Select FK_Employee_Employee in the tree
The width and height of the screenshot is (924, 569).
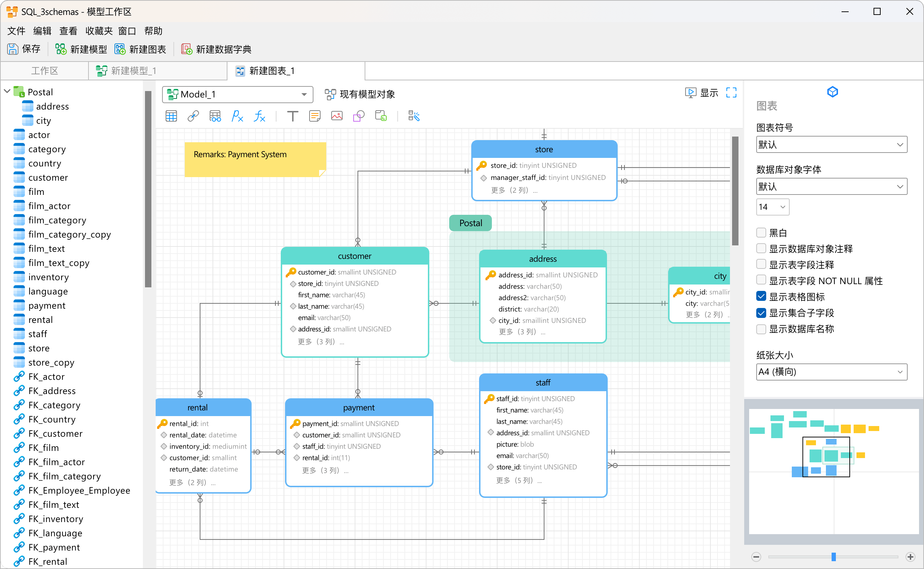(79, 490)
